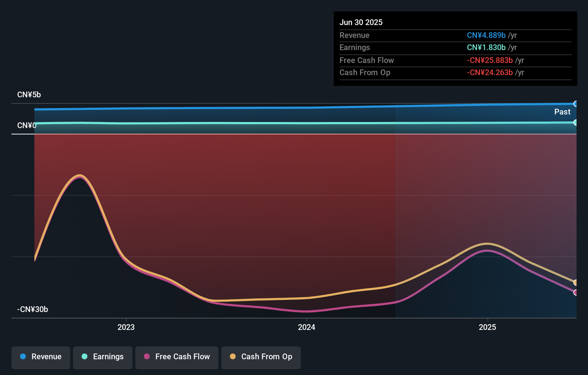Click the 2024 x-axis label
588x375 pixels.
point(307,327)
